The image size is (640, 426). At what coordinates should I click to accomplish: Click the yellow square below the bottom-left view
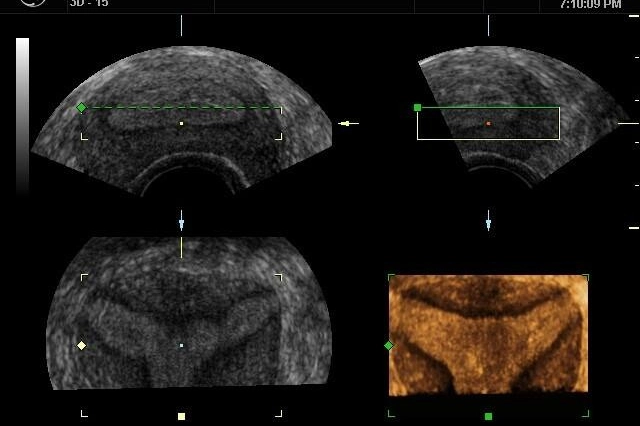click(x=181, y=416)
